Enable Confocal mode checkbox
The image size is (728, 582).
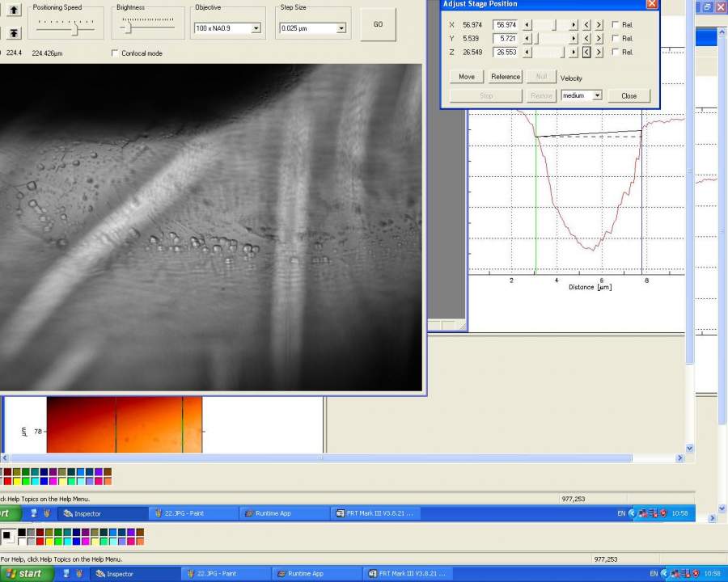coord(115,53)
